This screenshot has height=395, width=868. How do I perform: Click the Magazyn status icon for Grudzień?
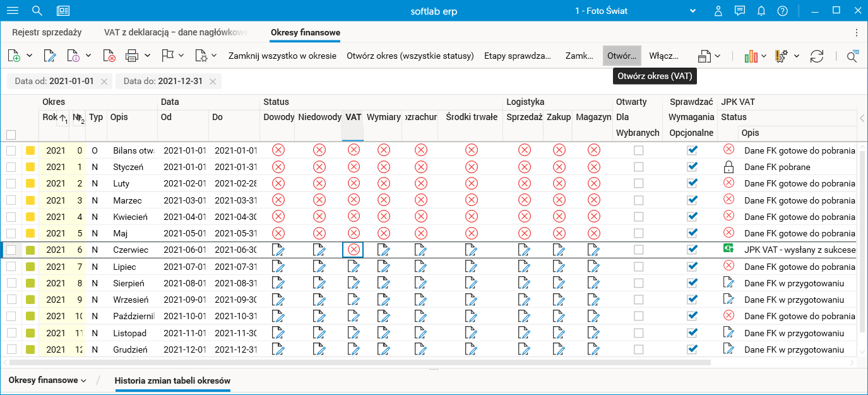pyautogui.click(x=593, y=349)
